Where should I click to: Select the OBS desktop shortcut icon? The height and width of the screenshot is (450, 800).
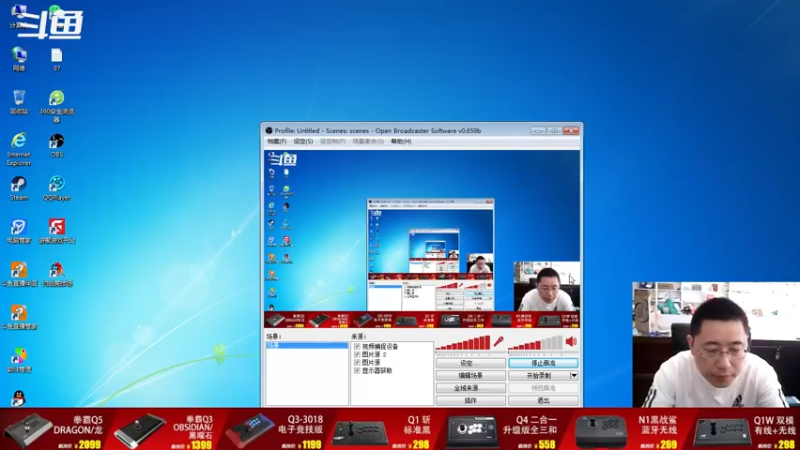57,145
